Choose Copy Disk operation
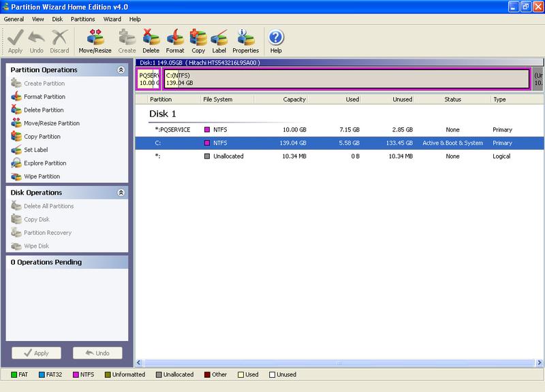 click(30, 219)
